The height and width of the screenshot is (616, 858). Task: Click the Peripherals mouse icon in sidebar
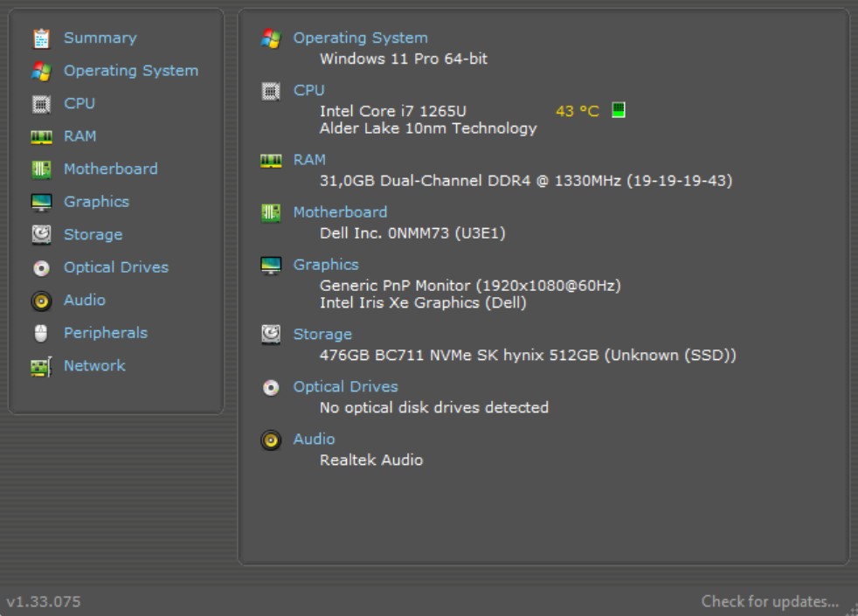(x=41, y=333)
